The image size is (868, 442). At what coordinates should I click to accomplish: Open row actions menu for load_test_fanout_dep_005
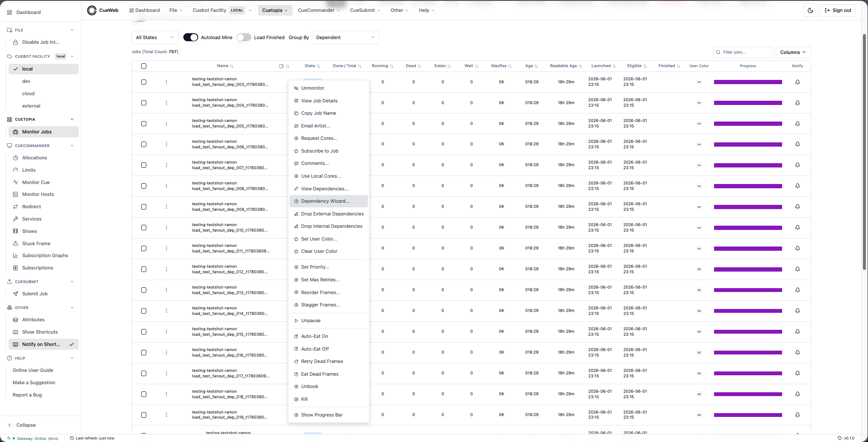point(166,124)
